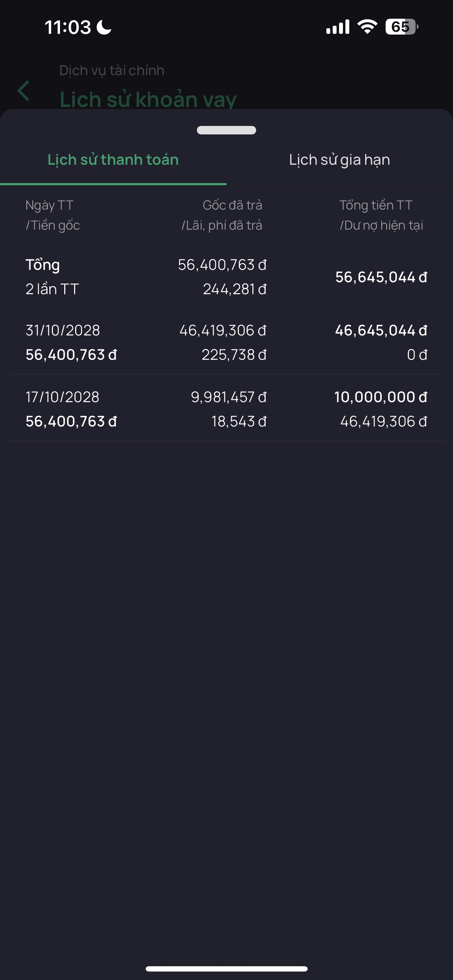The width and height of the screenshot is (453, 980).
Task: Select the 31/10/2028 payment date
Action: [63, 330]
